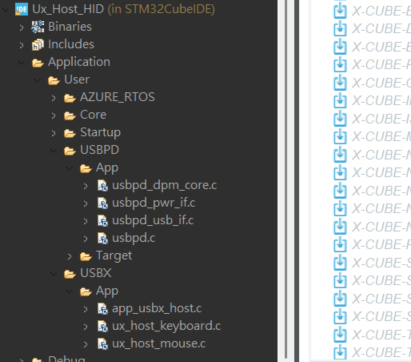
Task: Click the Core folder icon
Action: (70, 115)
